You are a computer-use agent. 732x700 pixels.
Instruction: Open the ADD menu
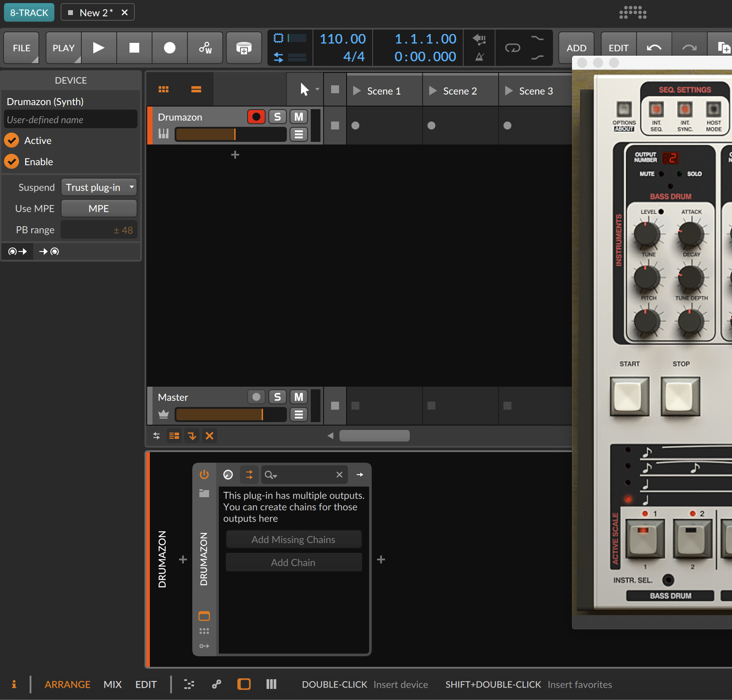click(x=576, y=48)
